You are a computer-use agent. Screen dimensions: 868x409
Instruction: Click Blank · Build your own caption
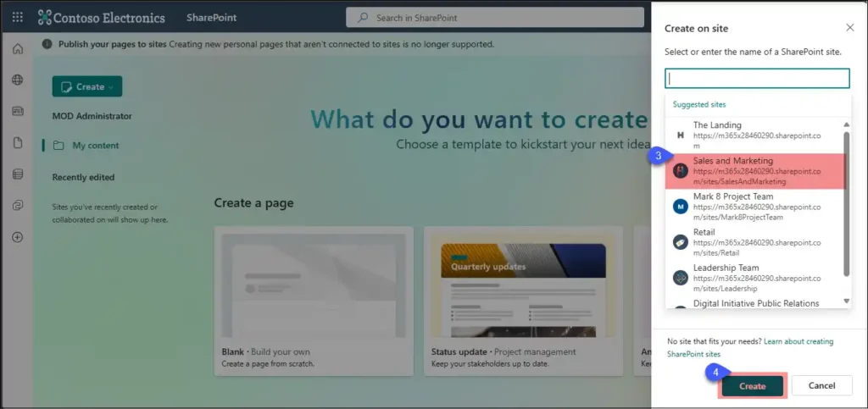pos(265,352)
